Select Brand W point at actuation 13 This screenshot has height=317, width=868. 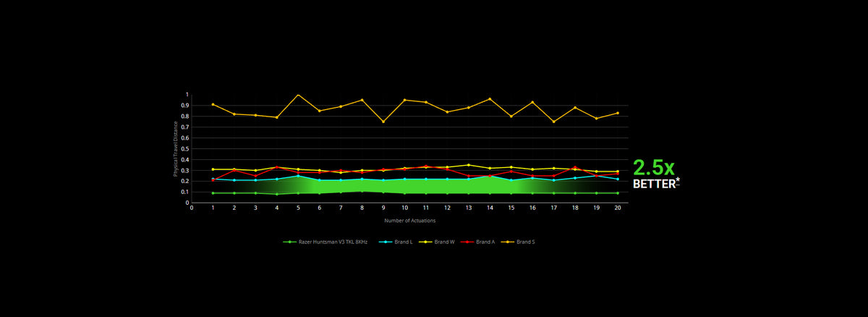469,165
